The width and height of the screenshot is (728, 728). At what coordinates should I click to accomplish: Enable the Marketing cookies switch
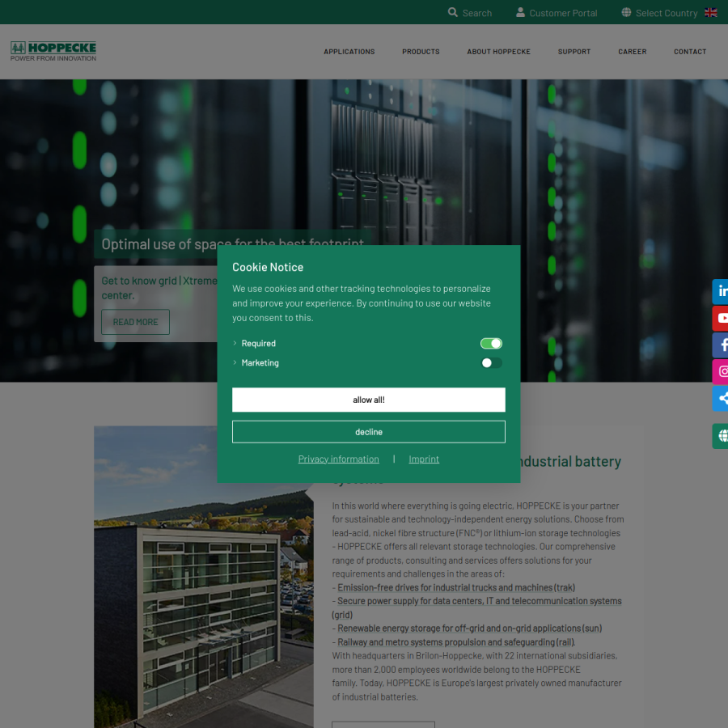point(491,362)
